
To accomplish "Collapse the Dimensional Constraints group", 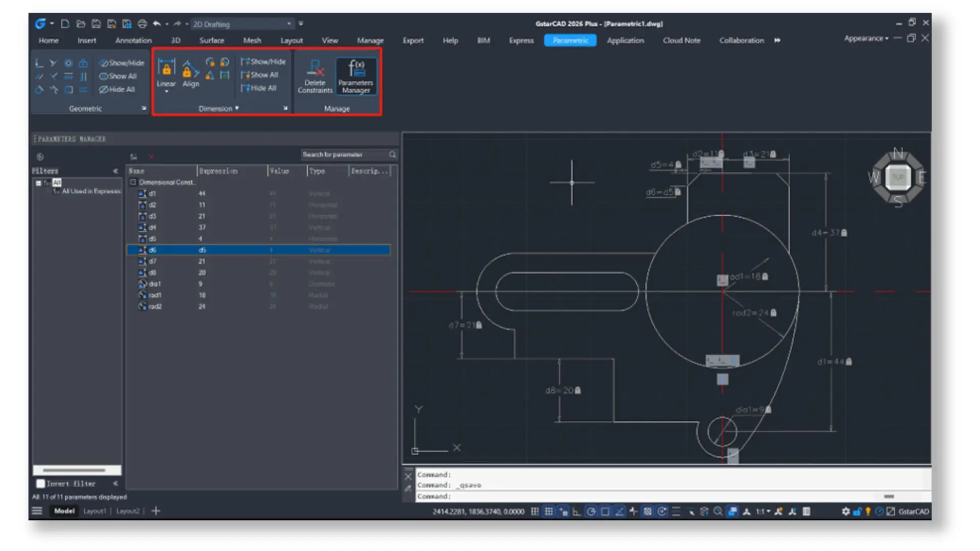I will tap(133, 182).
